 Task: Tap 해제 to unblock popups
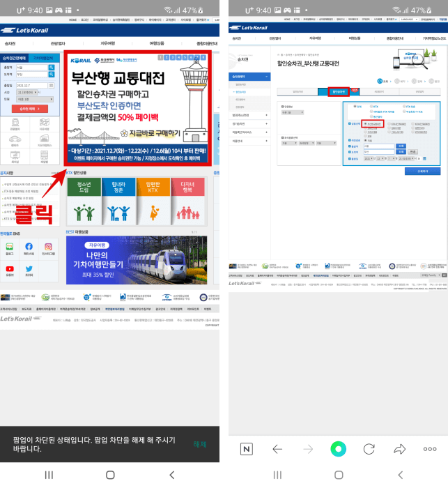click(200, 444)
